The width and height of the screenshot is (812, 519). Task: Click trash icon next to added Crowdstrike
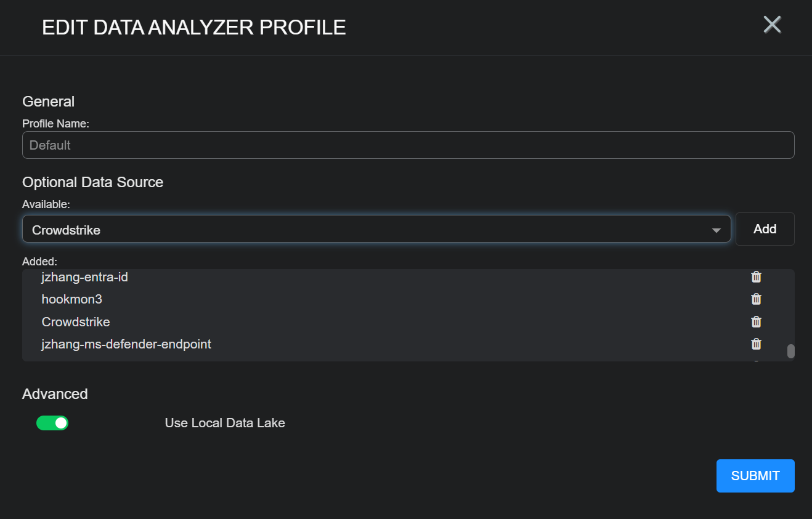point(756,321)
